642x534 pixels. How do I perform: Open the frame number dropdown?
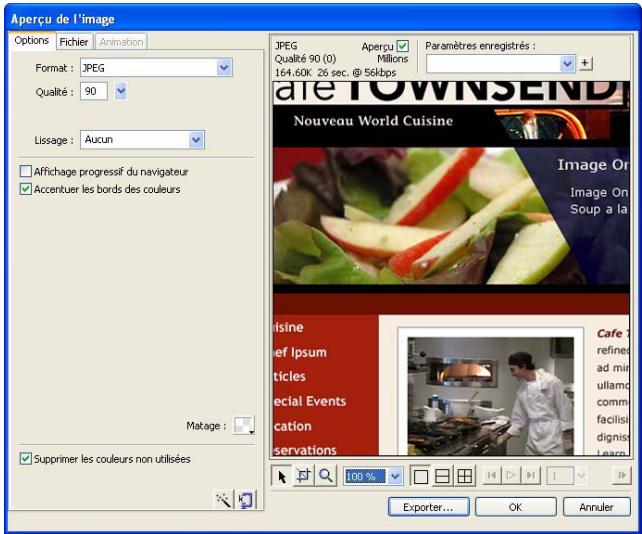581,476
